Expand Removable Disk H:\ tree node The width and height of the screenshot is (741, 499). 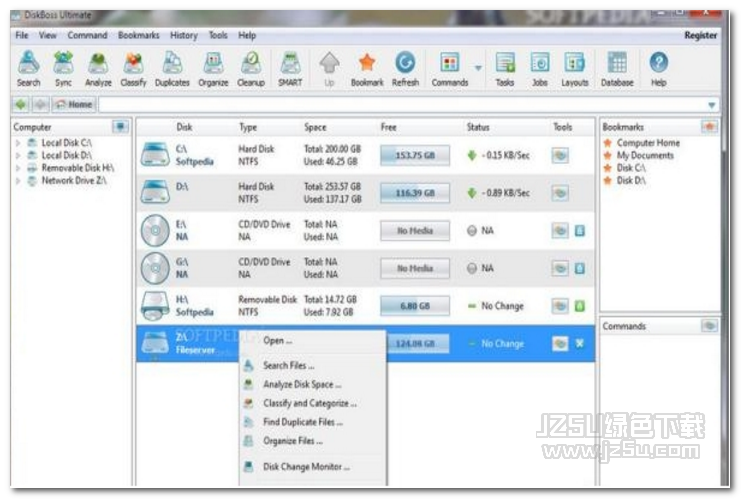(x=18, y=168)
